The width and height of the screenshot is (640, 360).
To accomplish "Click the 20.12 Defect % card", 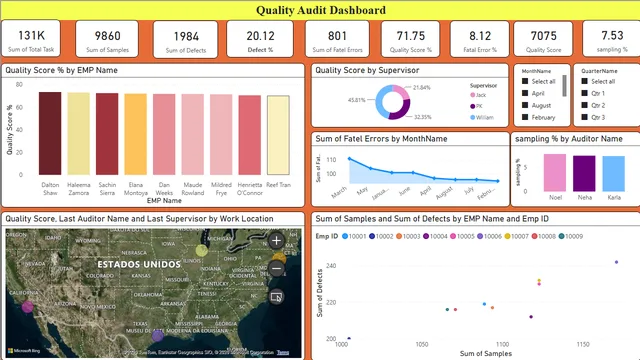I will (x=260, y=40).
